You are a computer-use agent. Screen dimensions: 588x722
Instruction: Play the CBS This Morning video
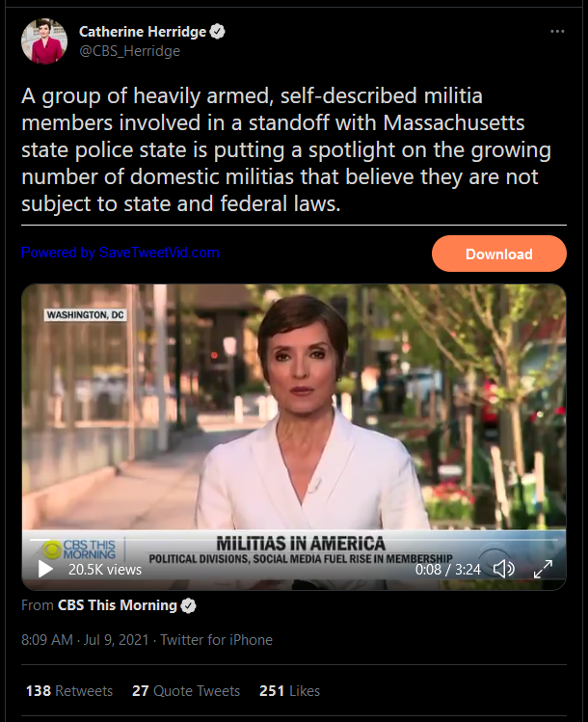(45, 569)
